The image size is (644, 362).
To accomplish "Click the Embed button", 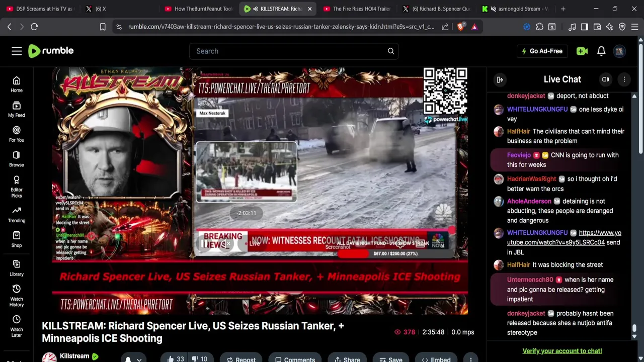I will (x=436, y=359).
